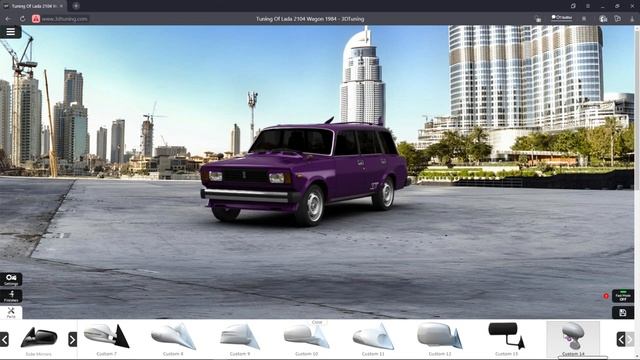Screen dimensions: 640x360
Task: Click the Close label above mirror strip
Action: coord(317,322)
